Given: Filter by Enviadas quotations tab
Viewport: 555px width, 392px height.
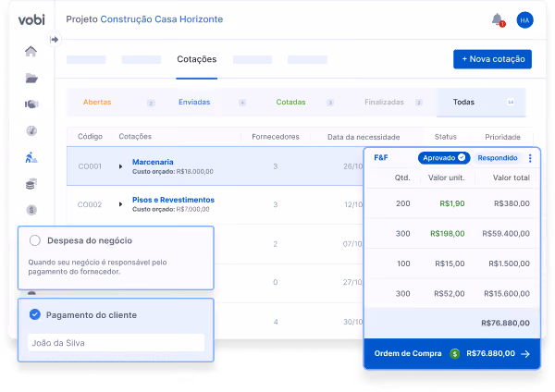Looking at the screenshot, I should 194,102.
